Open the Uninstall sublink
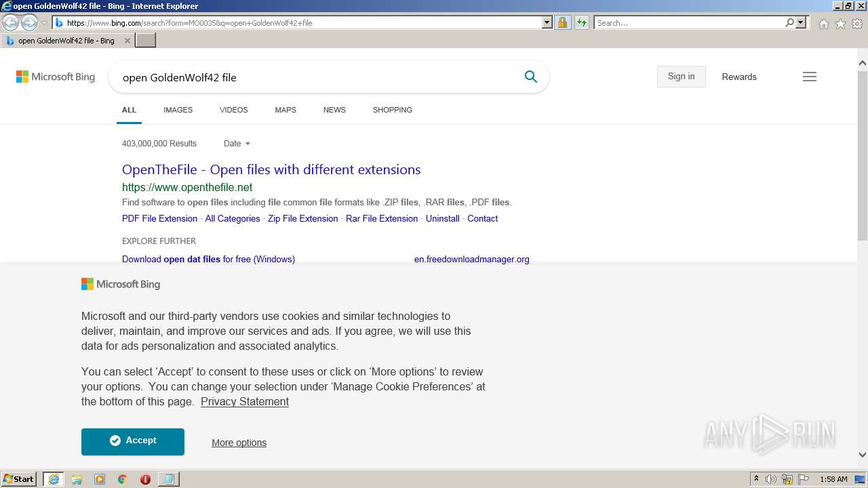Viewport: 868px width, 488px height. coord(442,219)
